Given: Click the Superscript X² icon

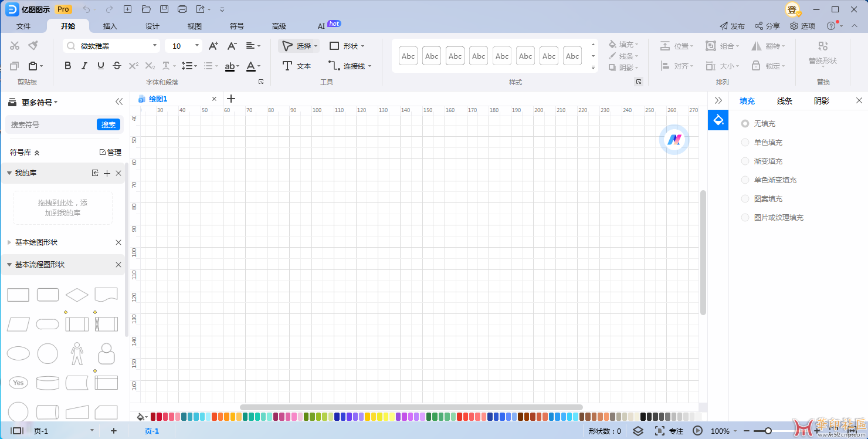Looking at the screenshot, I should [134, 66].
